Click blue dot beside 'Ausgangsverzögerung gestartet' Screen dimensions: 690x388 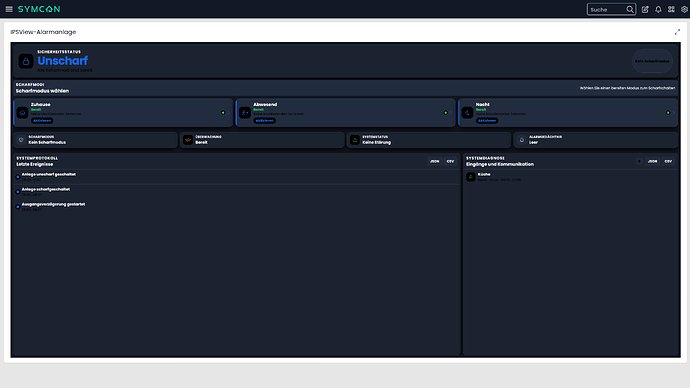[18, 207]
